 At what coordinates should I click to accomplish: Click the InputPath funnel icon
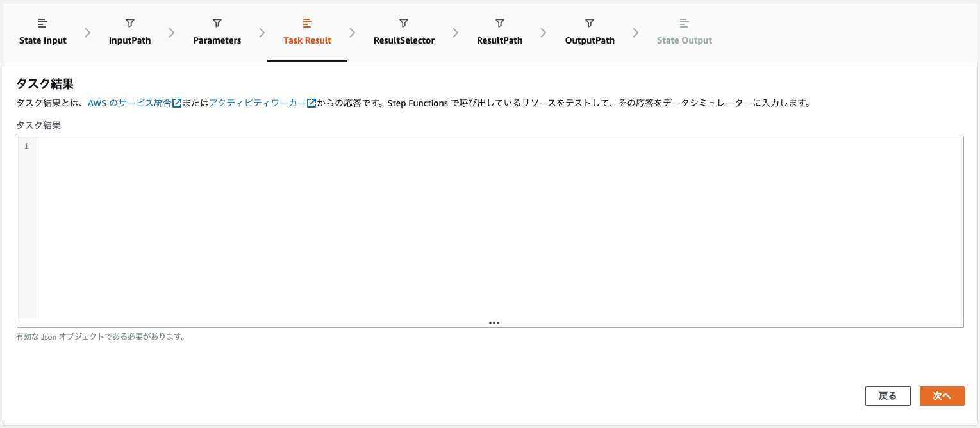pos(129,22)
